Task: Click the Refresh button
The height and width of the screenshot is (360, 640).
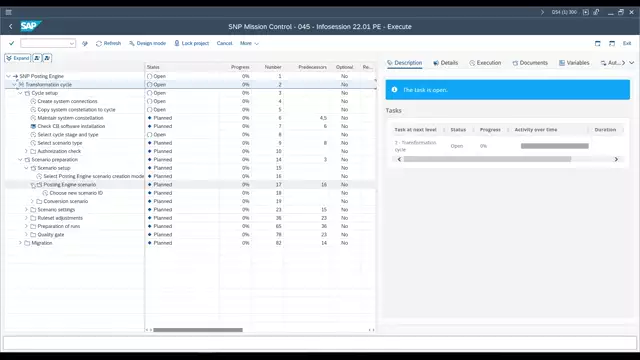Action: (x=108, y=43)
